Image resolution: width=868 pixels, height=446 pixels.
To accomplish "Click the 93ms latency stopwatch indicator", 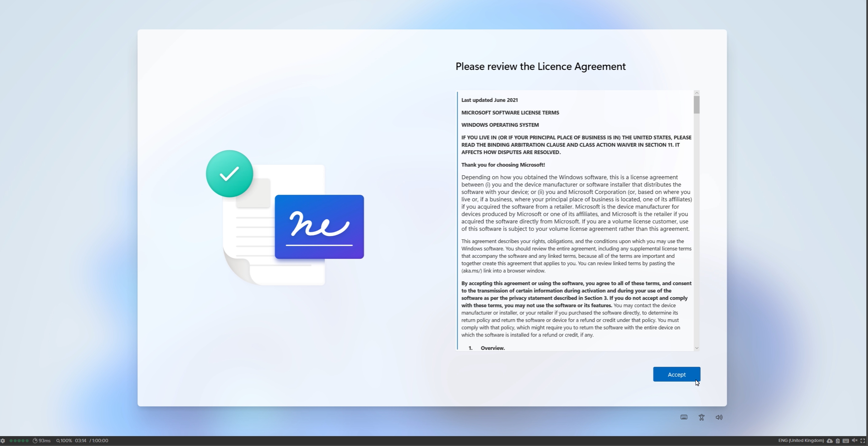I will 42,441.
